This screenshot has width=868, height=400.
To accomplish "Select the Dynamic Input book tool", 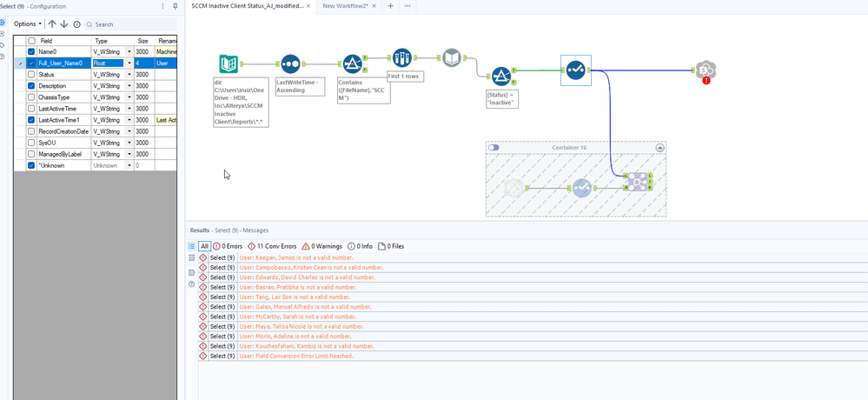I will tap(452, 57).
